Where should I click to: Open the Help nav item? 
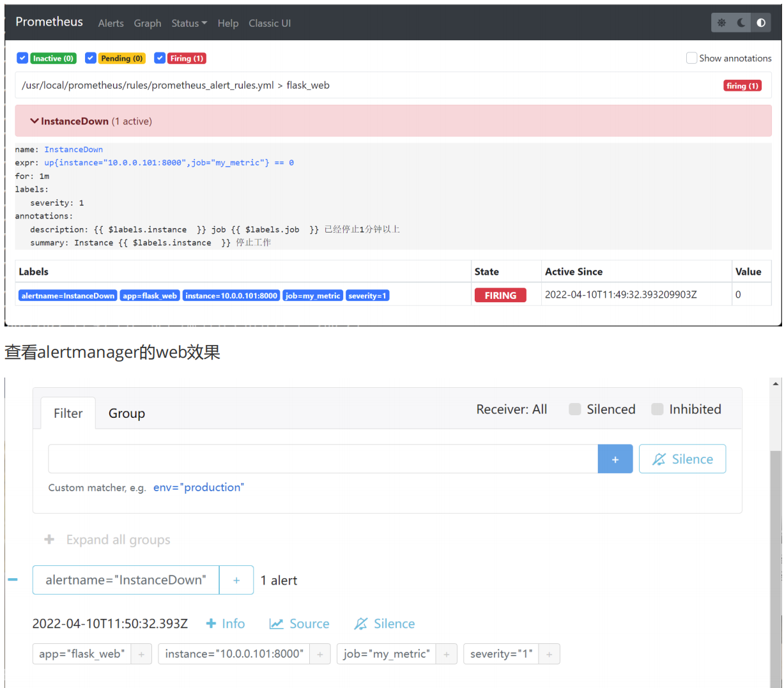click(228, 23)
